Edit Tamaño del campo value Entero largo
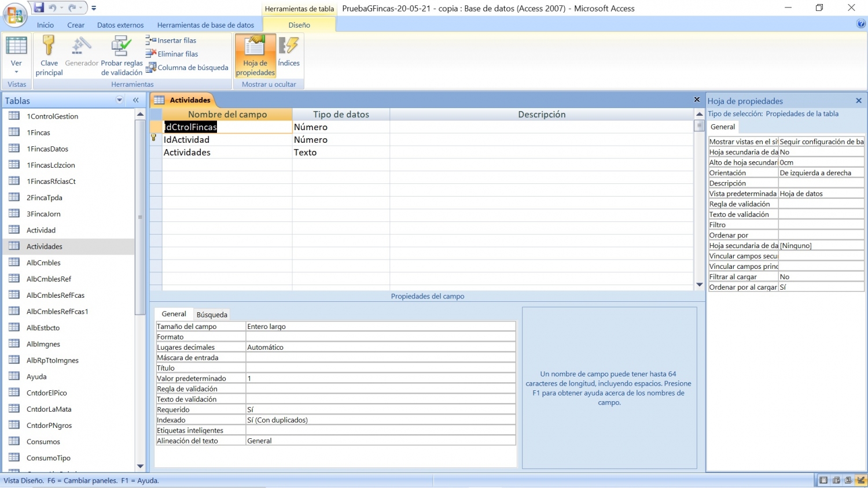This screenshot has height=488, width=868. coord(380,327)
